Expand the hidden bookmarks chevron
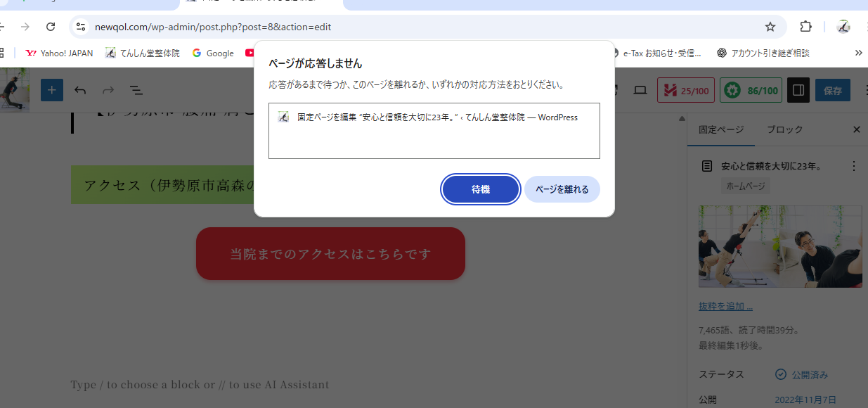The width and height of the screenshot is (868, 408). pyautogui.click(x=858, y=53)
